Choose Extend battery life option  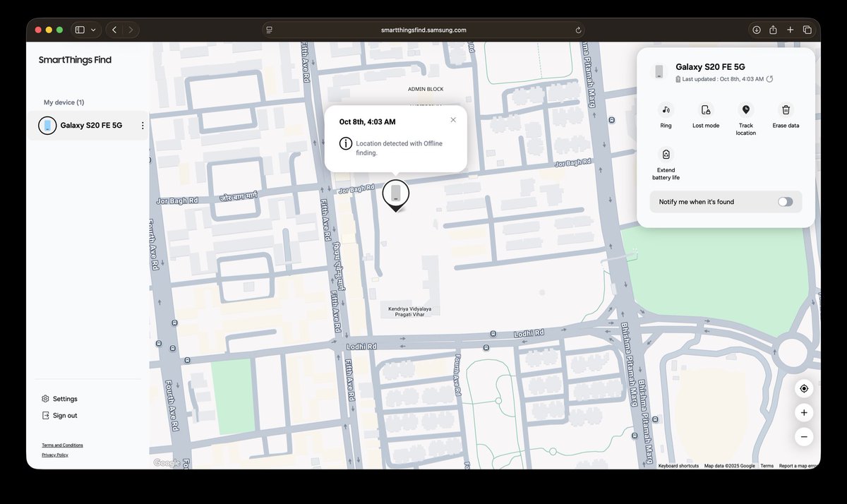coord(666,164)
